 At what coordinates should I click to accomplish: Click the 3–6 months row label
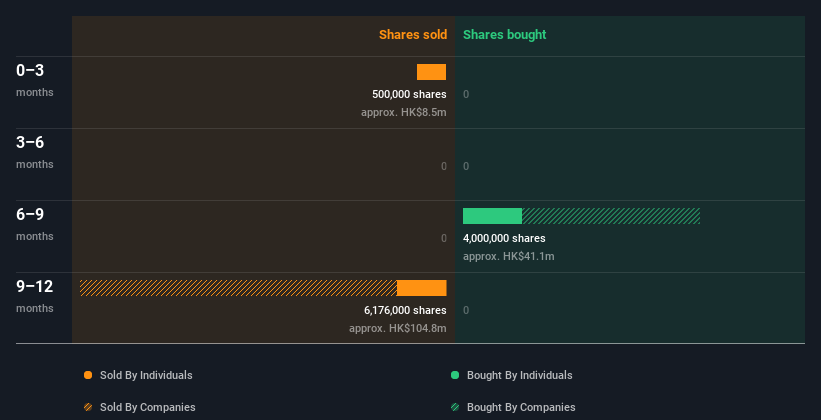[x=35, y=152]
